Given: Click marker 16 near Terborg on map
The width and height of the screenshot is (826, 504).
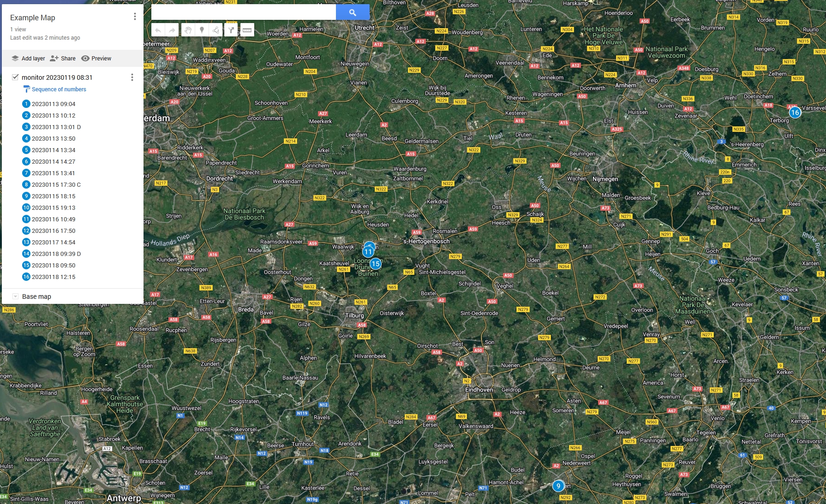Looking at the screenshot, I should [x=795, y=113].
